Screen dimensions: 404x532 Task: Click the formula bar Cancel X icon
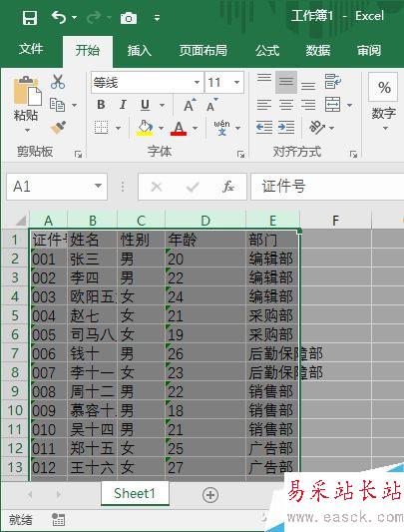(x=157, y=187)
